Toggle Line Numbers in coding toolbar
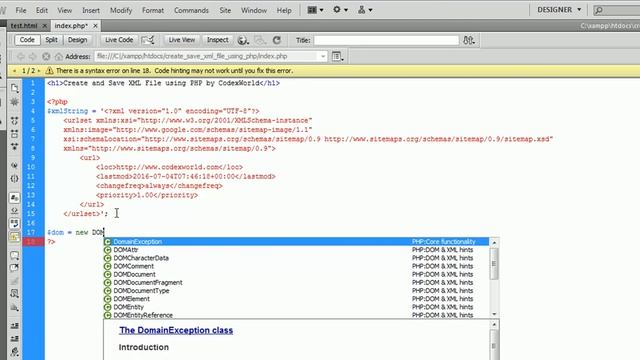Screen dimensions: 640x360 point(15,198)
